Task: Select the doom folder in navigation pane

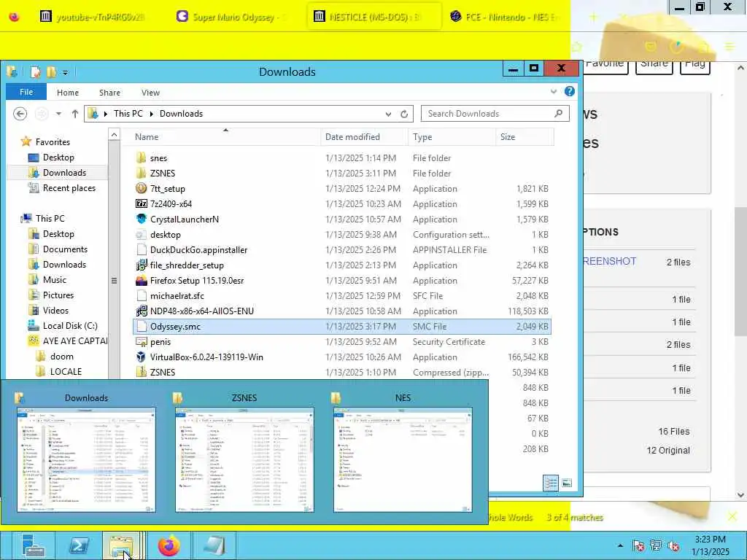Action: tap(55, 356)
